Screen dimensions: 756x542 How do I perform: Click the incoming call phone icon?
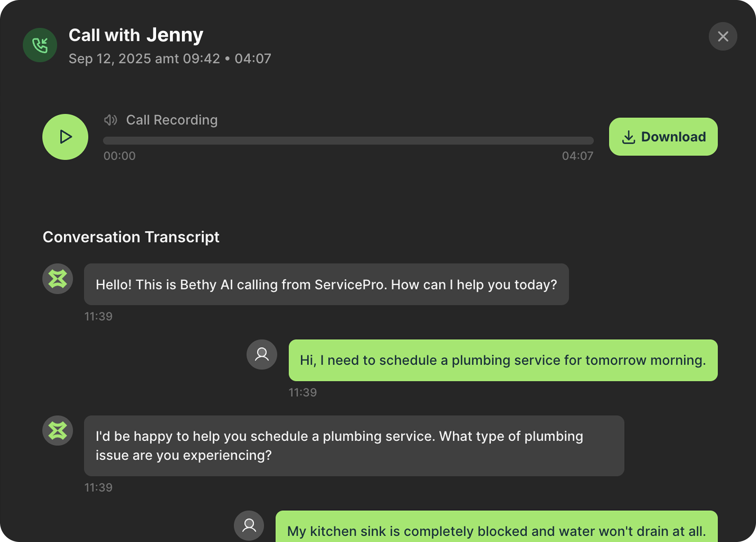pyautogui.click(x=40, y=45)
